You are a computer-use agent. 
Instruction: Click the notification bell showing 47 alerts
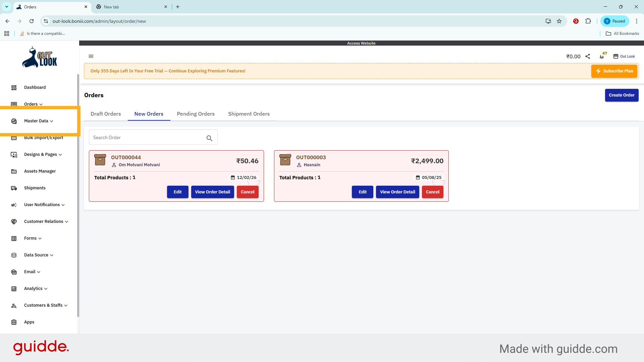(601, 56)
